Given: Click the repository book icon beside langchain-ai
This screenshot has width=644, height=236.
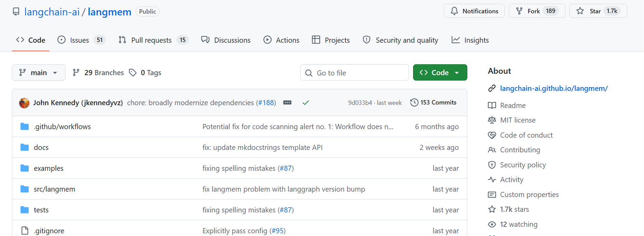Looking at the screenshot, I should pyautogui.click(x=16, y=12).
